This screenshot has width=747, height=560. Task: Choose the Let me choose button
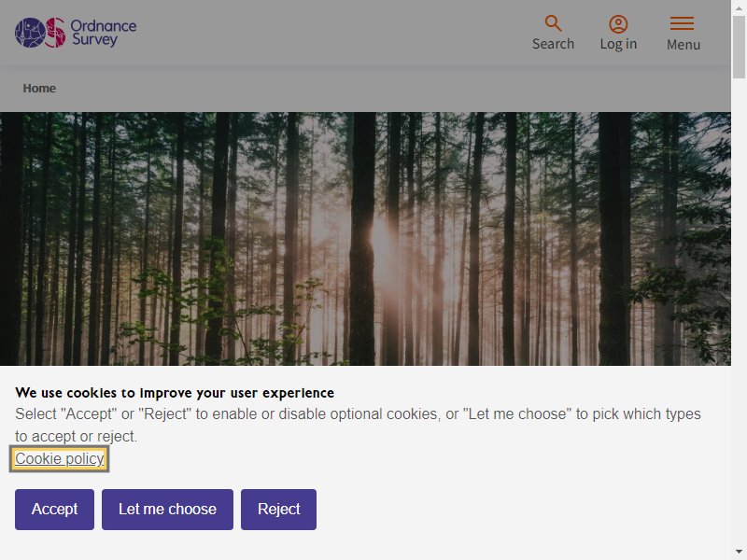click(167, 509)
